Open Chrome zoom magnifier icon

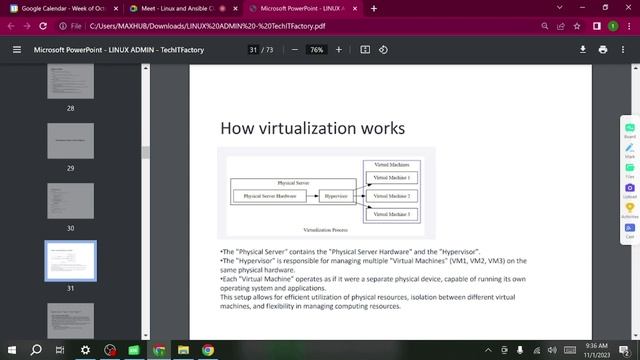pyautogui.click(x=545, y=26)
